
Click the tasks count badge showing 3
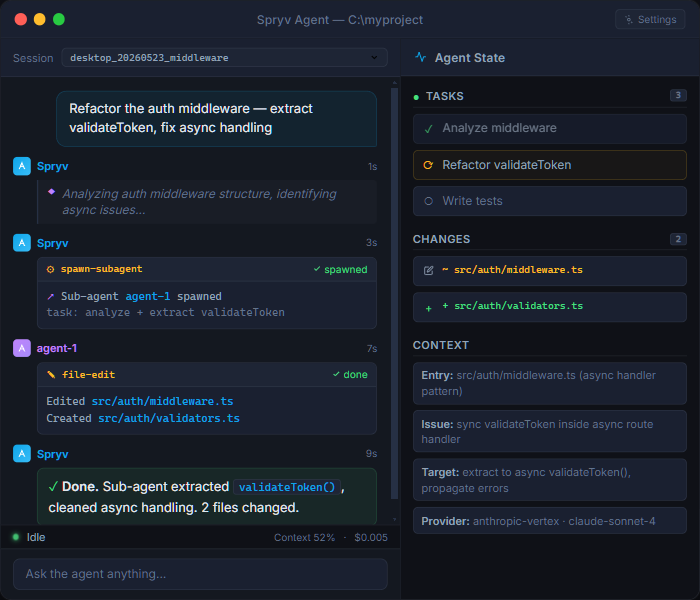[x=678, y=95]
